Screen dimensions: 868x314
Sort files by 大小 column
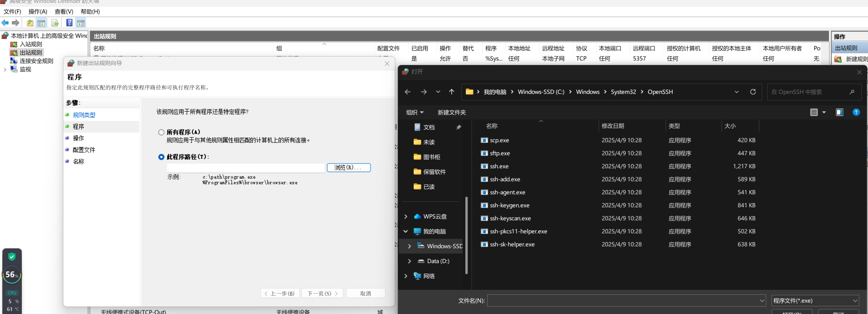pyautogui.click(x=740, y=126)
